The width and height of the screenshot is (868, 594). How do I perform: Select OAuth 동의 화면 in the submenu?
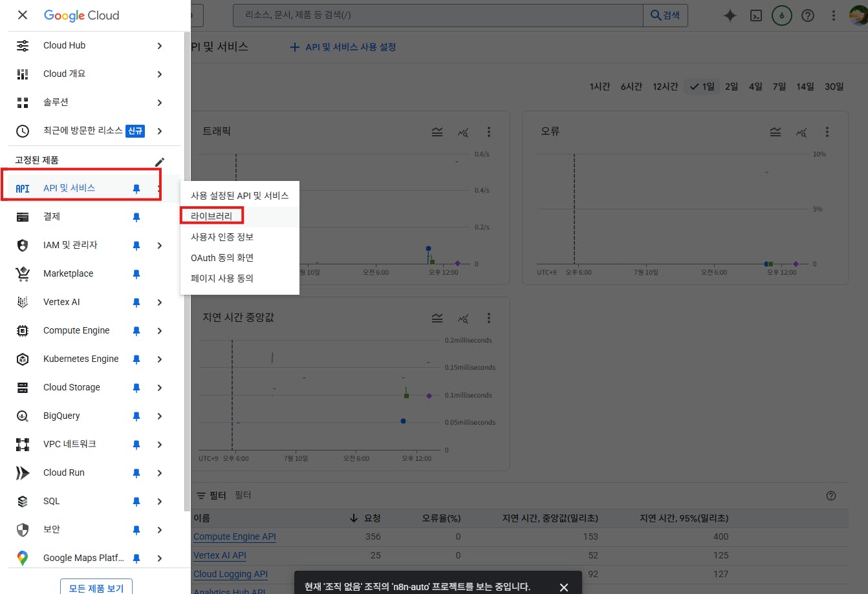click(x=239, y=257)
